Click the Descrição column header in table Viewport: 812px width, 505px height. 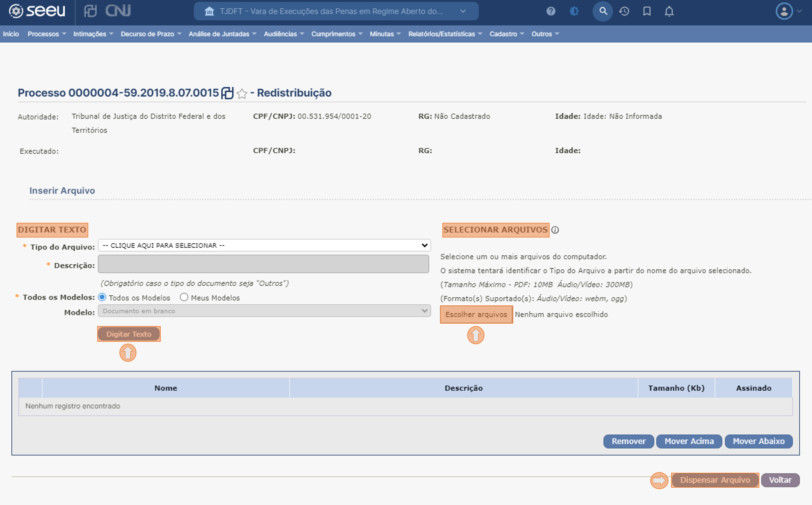point(464,388)
